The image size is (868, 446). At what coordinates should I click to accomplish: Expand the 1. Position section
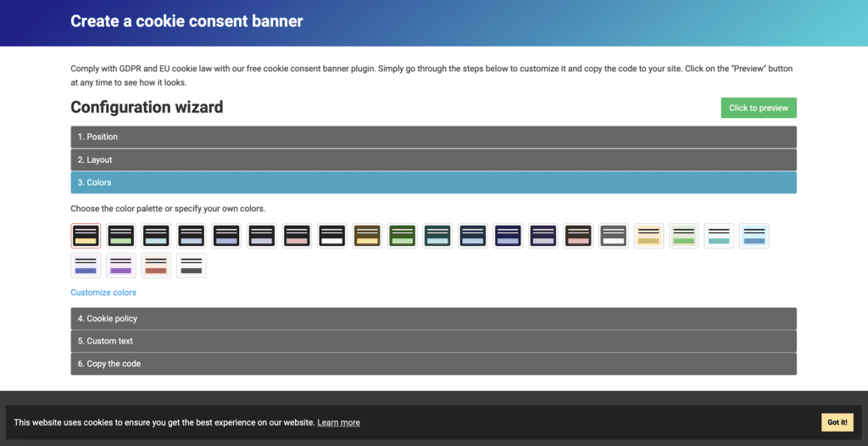click(x=433, y=137)
